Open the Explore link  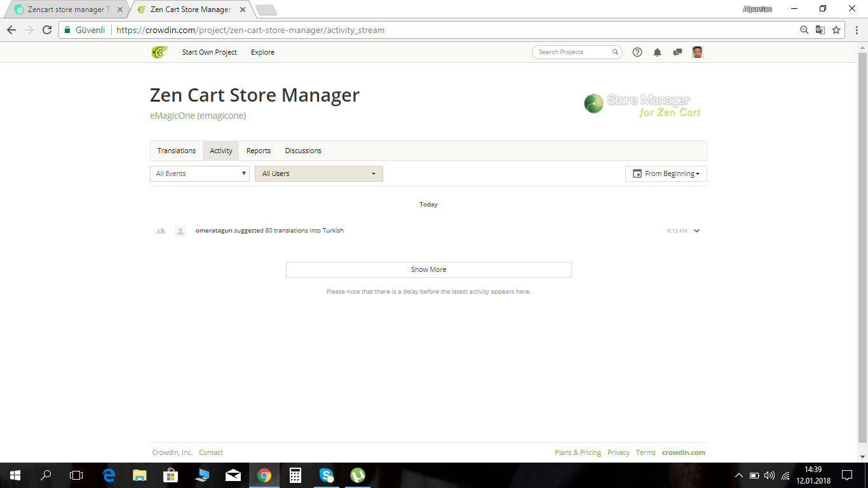point(262,52)
